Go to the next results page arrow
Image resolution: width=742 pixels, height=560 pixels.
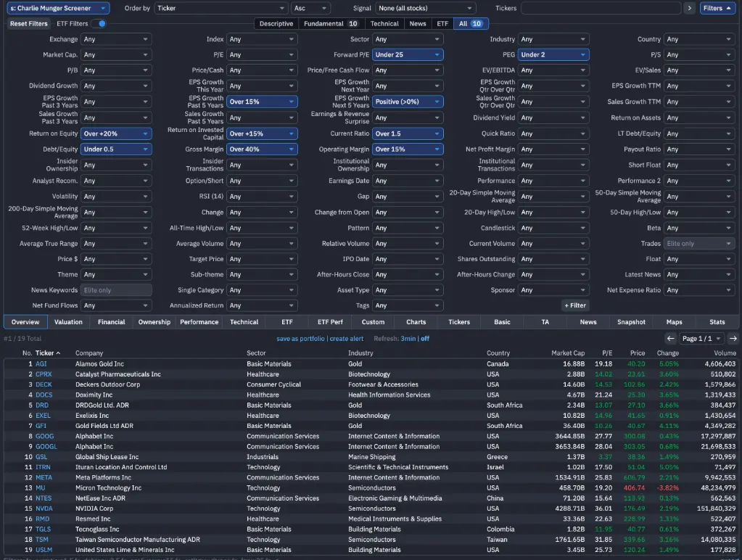(733, 339)
